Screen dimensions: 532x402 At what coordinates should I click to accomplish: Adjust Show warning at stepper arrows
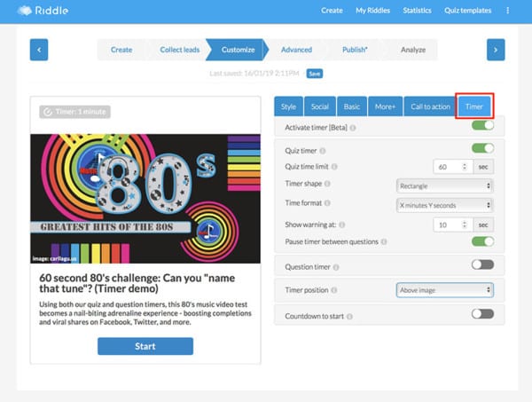tap(465, 225)
